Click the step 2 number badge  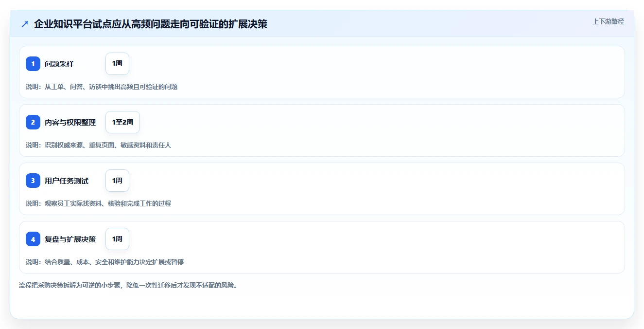(33, 122)
